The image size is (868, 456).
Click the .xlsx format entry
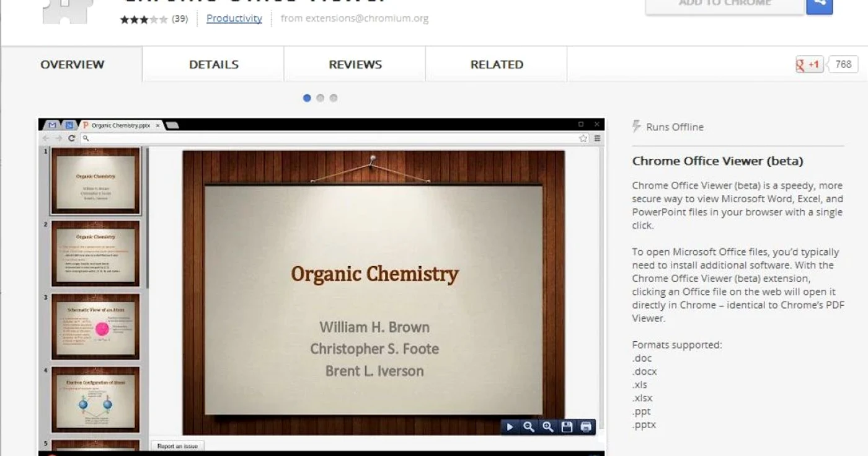coord(642,398)
